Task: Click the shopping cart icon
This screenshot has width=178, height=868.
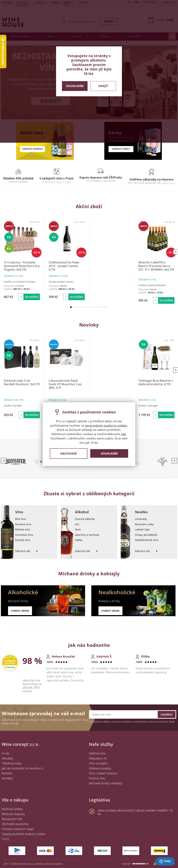Action: click(151, 20)
